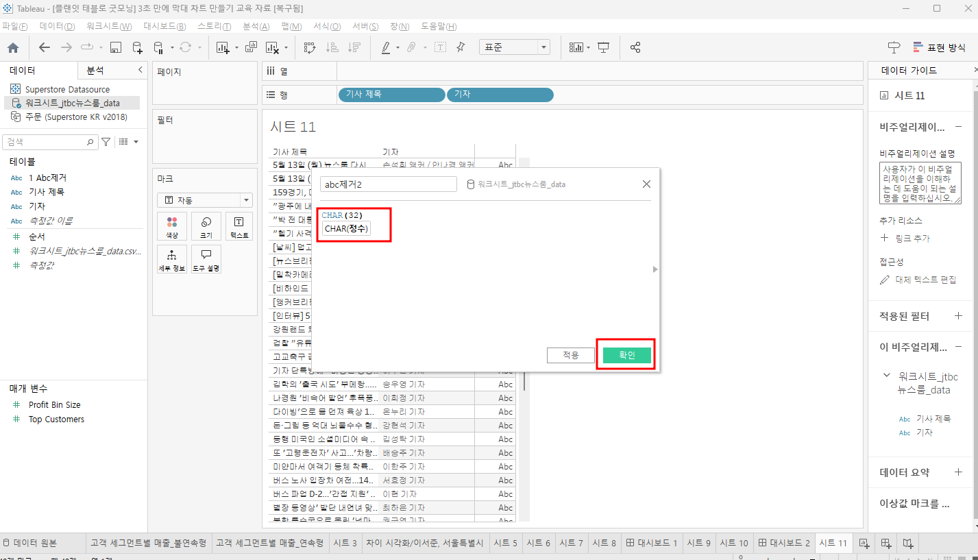Open Size card in Marks

pos(206,226)
